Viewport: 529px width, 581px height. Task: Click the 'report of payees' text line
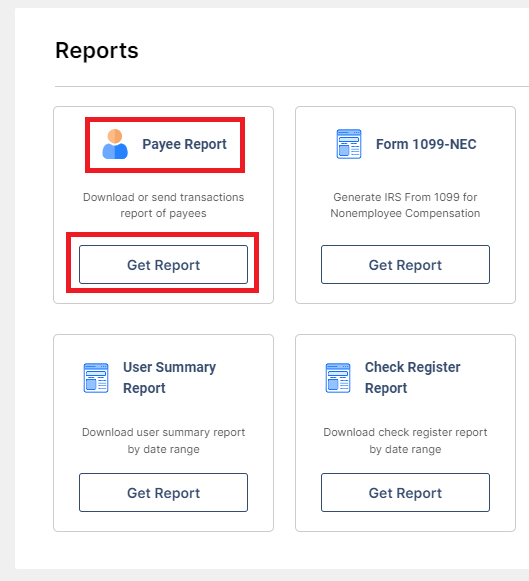(x=163, y=213)
